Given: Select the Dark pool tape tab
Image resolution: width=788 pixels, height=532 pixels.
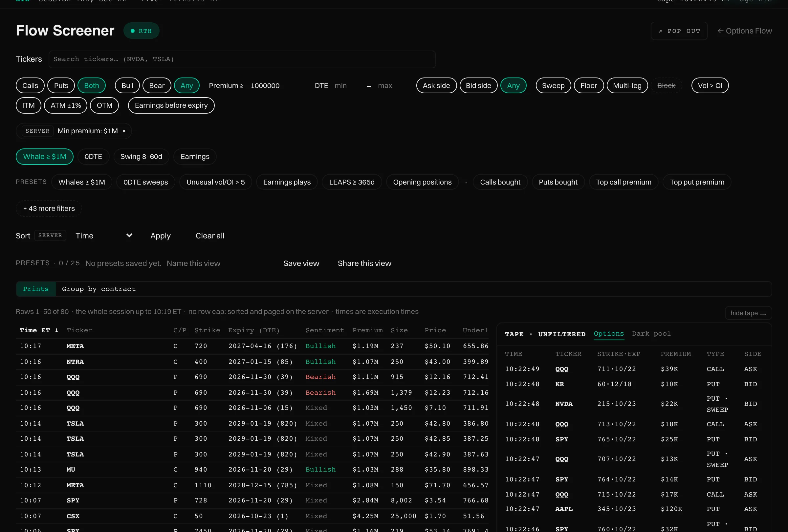Looking at the screenshot, I should tap(651, 334).
